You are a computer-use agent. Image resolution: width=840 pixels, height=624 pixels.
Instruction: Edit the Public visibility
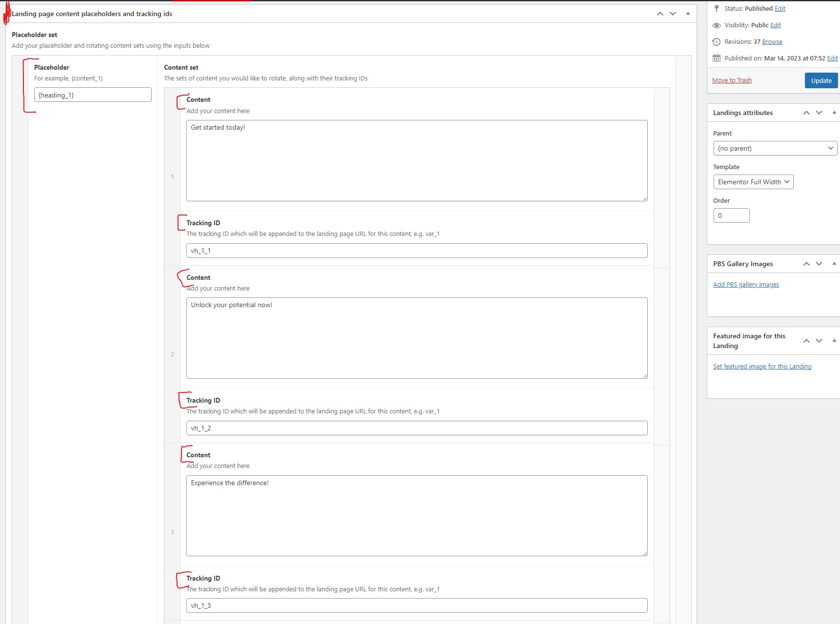776,25
